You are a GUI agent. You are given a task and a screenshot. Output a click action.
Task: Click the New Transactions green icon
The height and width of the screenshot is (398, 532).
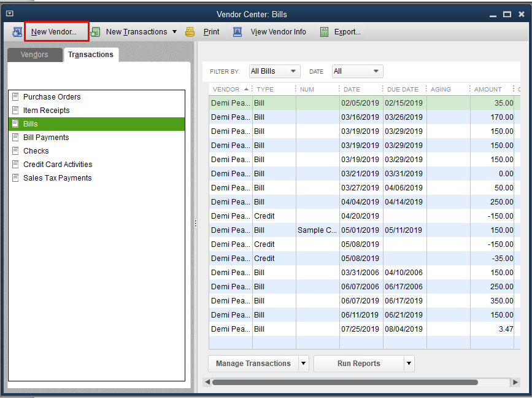(95, 32)
